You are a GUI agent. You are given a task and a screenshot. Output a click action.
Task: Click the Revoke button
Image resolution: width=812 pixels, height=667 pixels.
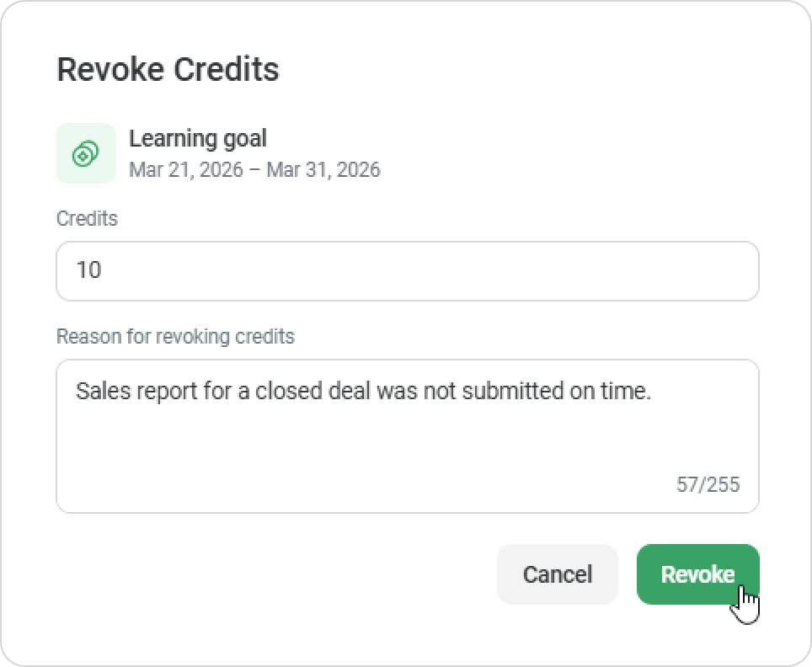(x=697, y=574)
